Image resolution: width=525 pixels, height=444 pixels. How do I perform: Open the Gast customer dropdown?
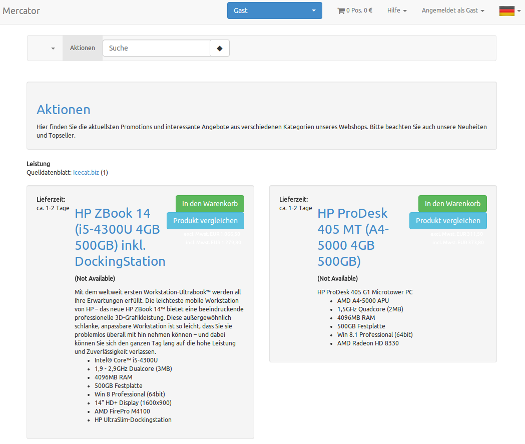[274, 11]
